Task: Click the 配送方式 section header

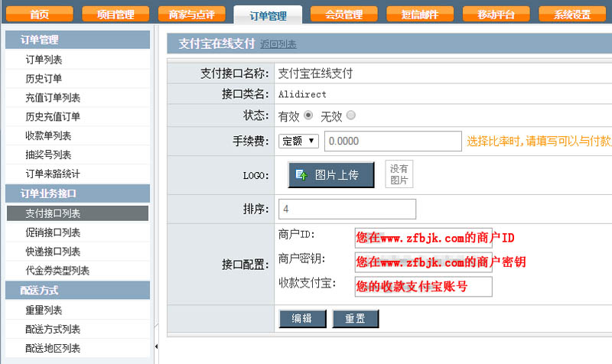Action: point(78,291)
